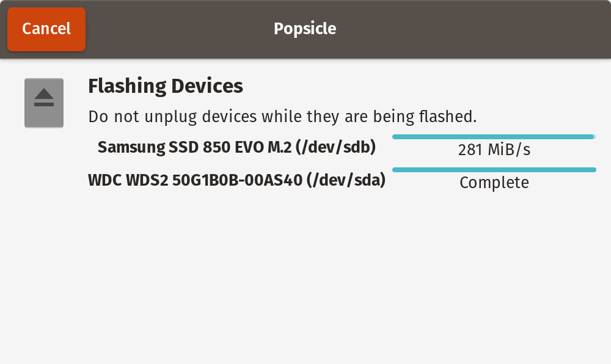Click the completed WDC progress bar

click(x=494, y=169)
